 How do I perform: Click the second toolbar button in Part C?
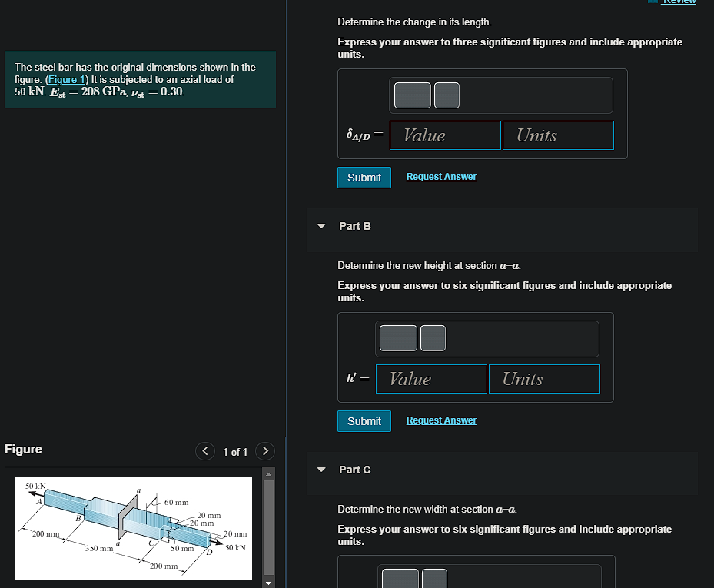pyautogui.click(x=434, y=579)
